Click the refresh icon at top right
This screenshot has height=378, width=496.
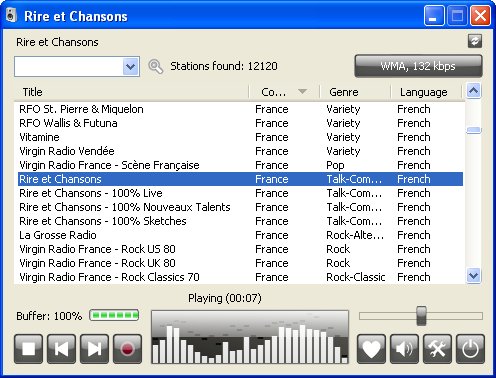pyautogui.click(x=475, y=41)
